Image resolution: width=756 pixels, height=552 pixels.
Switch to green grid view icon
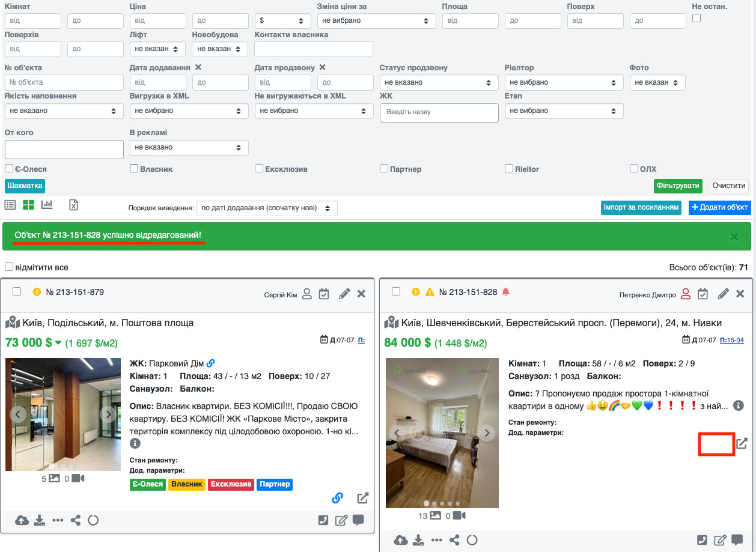[28, 205]
